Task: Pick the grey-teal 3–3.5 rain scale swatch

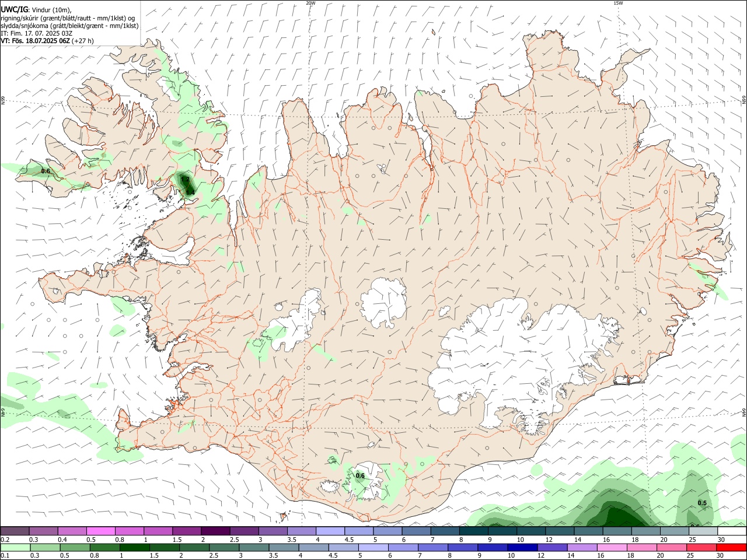Action: [254, 548]
